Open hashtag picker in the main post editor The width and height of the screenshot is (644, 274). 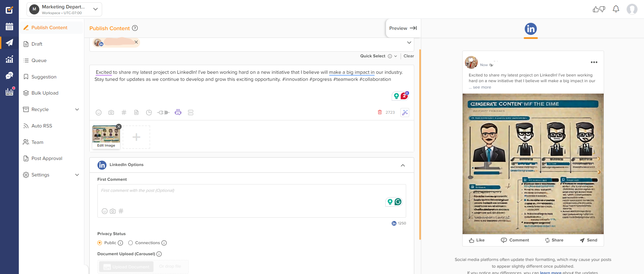[x=124, y=112]
